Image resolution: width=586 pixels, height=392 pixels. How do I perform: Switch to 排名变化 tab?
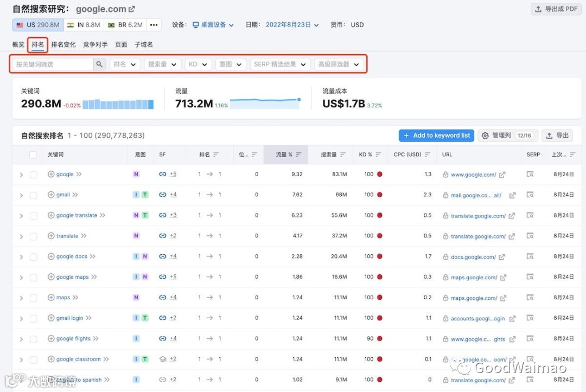click(x=63, y=44)
